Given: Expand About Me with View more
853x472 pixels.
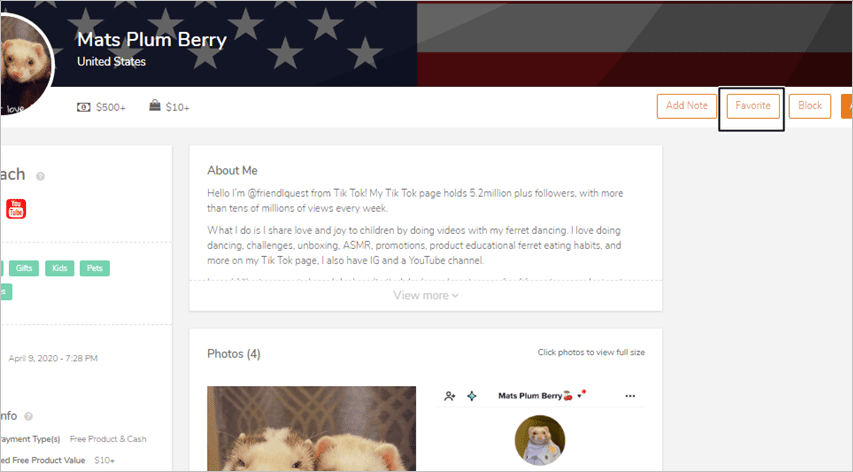Looking at the screenshot, I should point(425,295).
